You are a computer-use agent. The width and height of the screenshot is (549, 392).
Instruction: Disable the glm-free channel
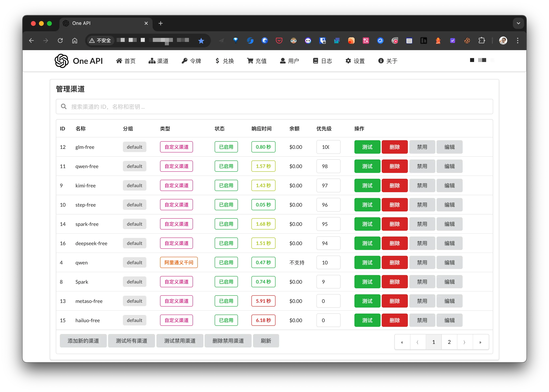(422, 147)
